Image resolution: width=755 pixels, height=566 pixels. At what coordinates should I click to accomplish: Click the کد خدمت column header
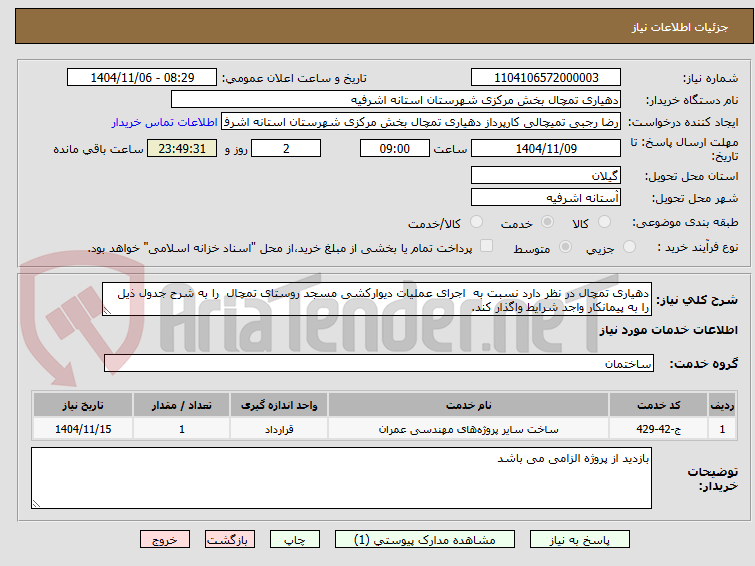pyautogui.click(x=658, y=406)
